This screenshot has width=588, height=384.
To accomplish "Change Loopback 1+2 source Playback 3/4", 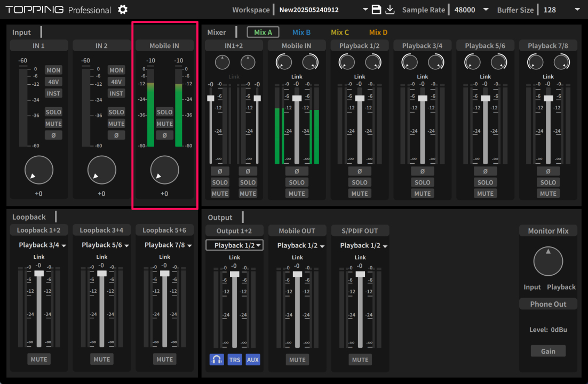I will tap(42, 245).
